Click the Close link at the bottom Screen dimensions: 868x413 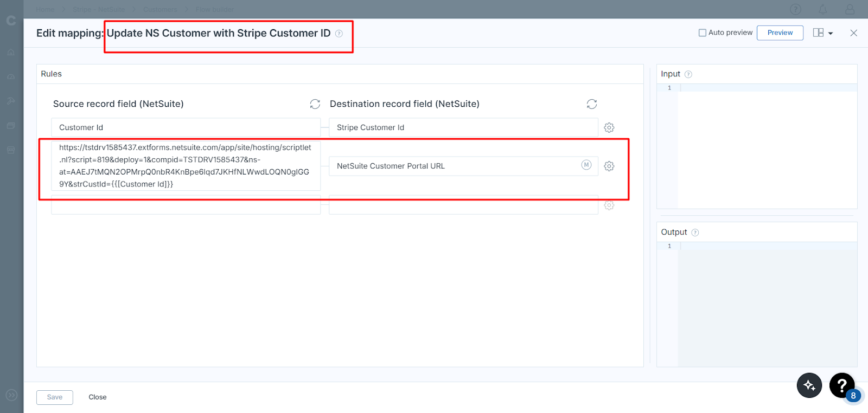(98, 397)
